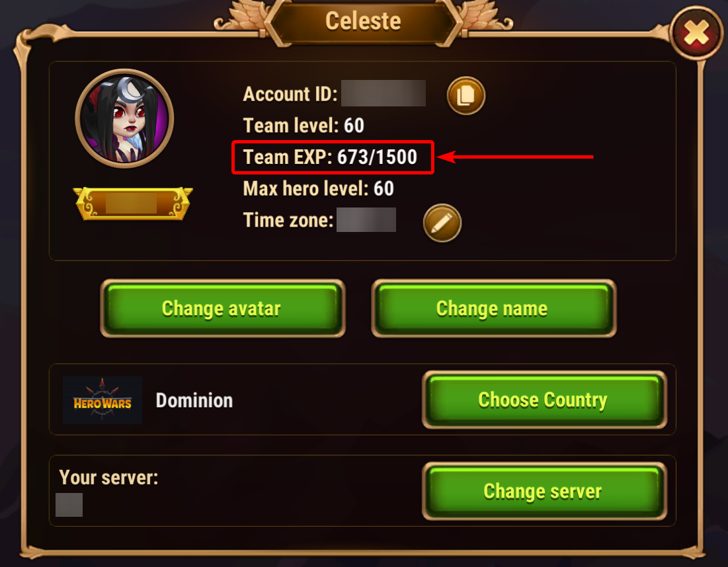
Task: Click the Change server button
Action: coord(545,492)
